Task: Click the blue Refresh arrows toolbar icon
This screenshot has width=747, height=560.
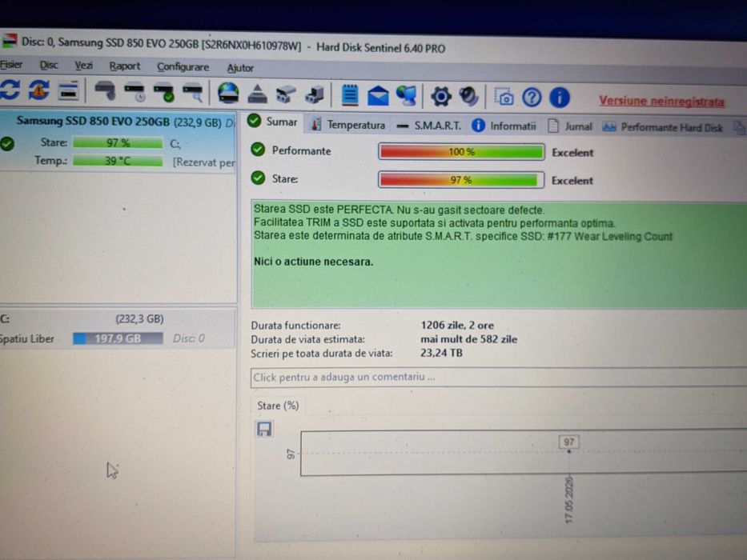Action: [10, 90]
